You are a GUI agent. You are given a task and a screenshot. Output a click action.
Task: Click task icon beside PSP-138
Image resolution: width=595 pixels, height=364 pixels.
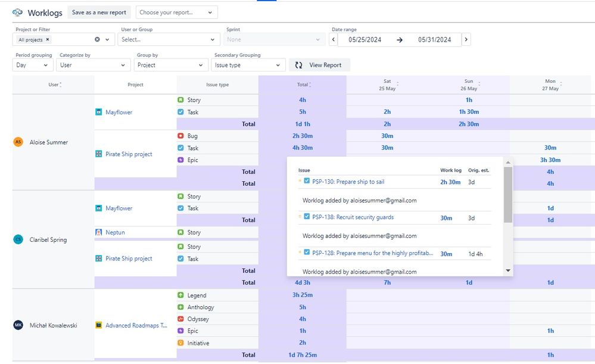(307, 217)
